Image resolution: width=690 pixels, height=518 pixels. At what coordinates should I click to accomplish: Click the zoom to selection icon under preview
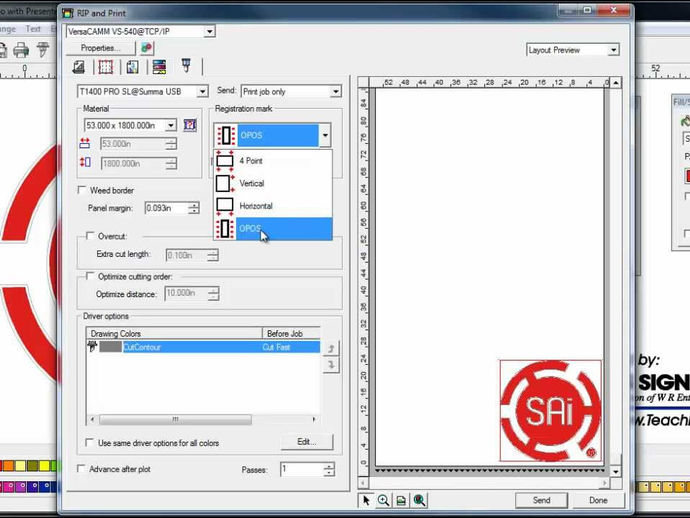(419, 500)
